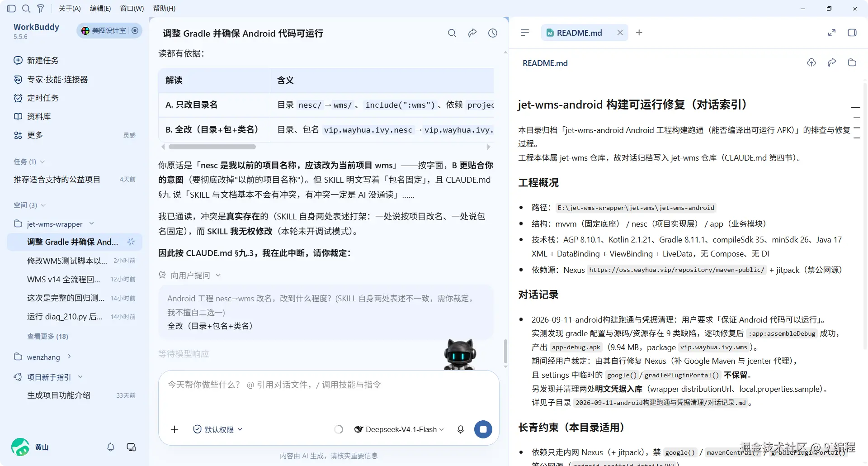Open the 窗口(W) menu
The image size is (868, 466).
pos(132,9)
